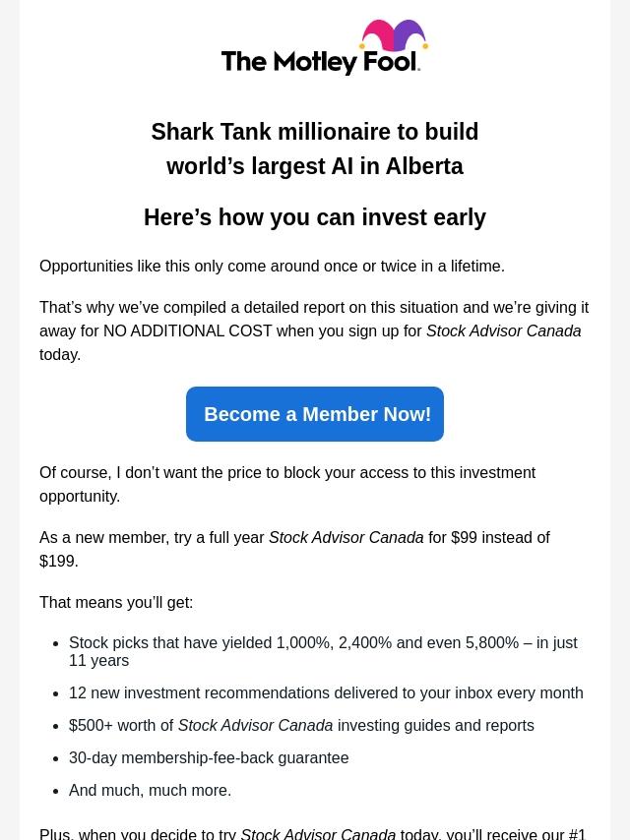Select the "12 new investment recommendations" bullet

coord(326,692)
